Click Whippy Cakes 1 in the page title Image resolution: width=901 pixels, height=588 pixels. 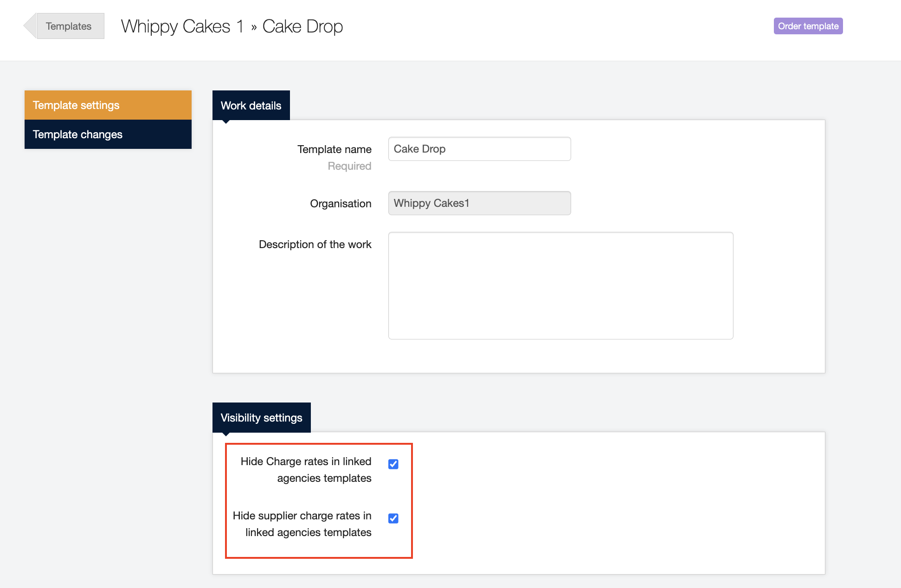(x=182, y=26)
